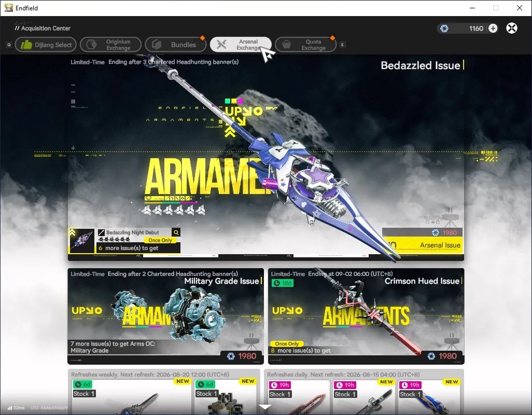Expand the page using the down arrow
532x415 pixels.
[x=265, y=407]
